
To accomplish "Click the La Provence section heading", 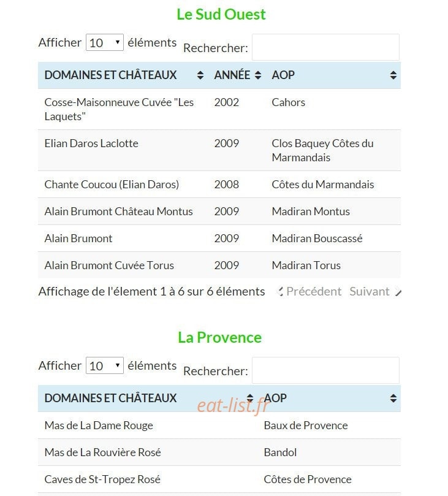I will [x=220, y=338].
